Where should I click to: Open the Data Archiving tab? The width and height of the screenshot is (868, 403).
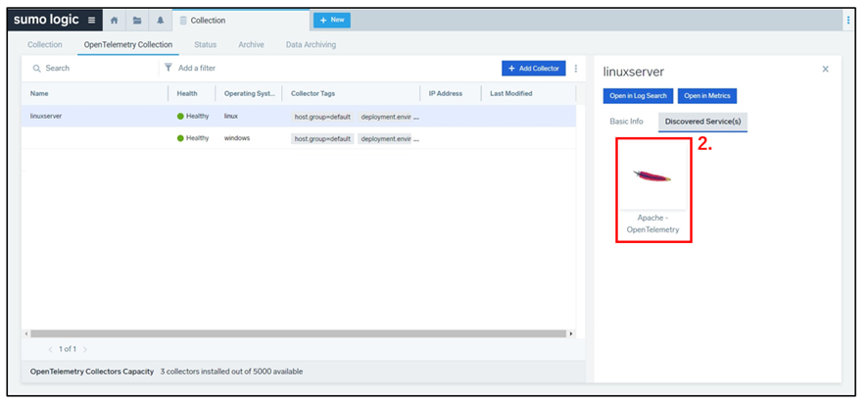click(311, 45)
